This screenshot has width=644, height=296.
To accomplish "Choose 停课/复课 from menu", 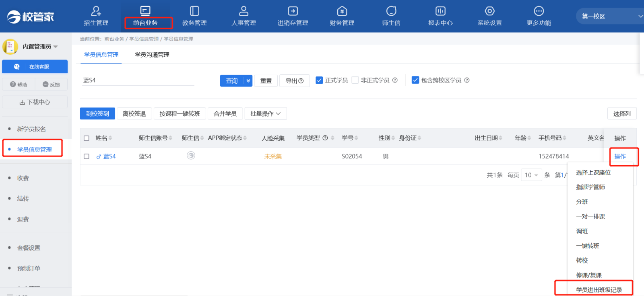I will tap(589, 275).
